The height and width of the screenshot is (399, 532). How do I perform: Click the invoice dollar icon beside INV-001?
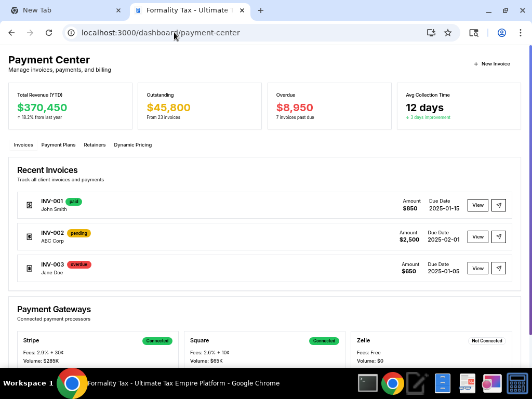(x=30, y=205)
